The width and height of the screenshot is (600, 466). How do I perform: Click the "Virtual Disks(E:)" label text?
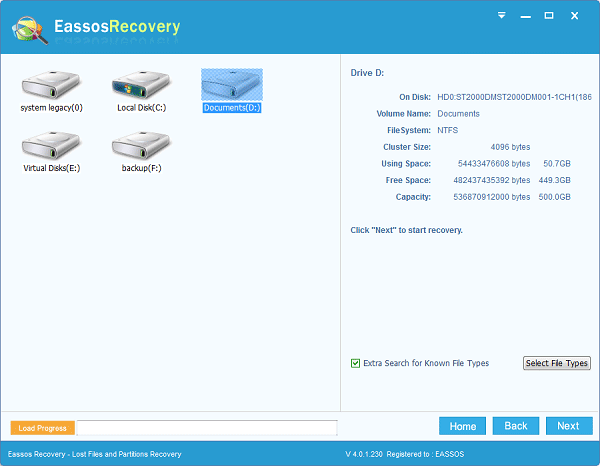(x=52, y=168)
